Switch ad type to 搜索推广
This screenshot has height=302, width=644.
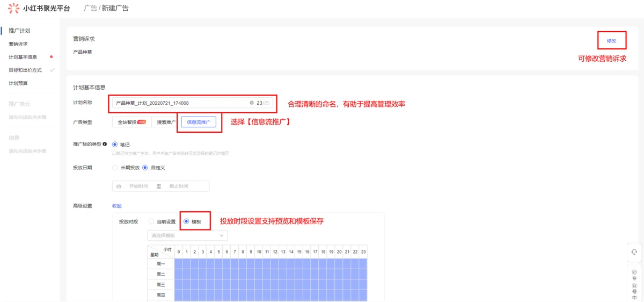click(166, 123)
